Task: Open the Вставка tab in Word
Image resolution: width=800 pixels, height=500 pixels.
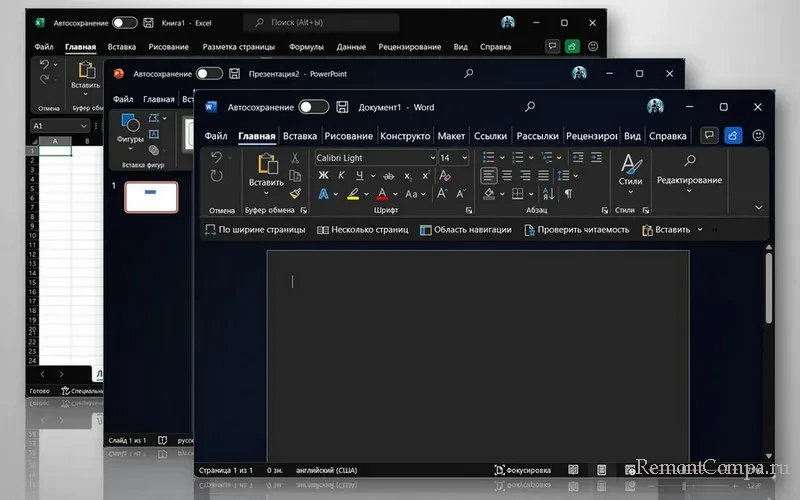Action: 300,136
